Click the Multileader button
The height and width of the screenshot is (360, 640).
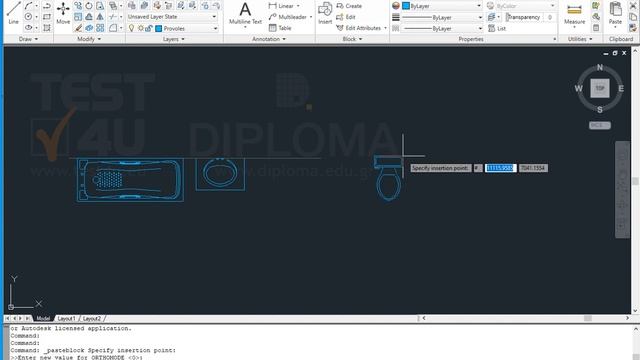[288, 17]
